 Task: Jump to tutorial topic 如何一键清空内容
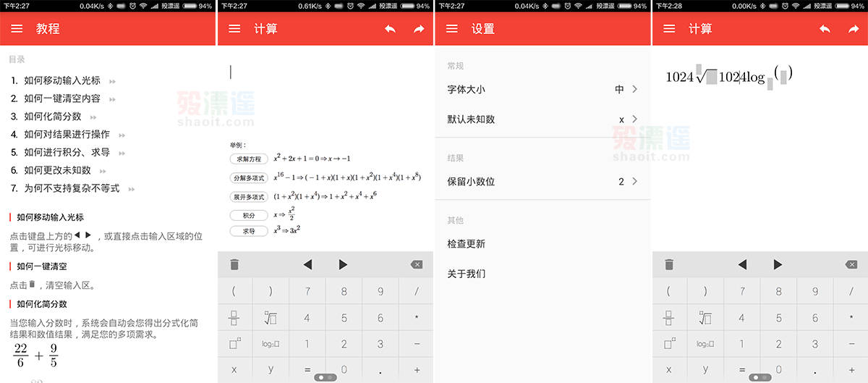pos(64,98)
